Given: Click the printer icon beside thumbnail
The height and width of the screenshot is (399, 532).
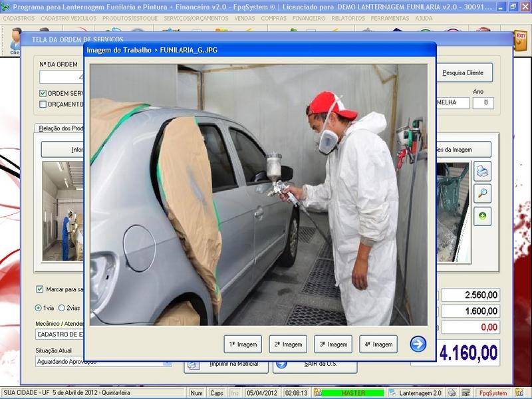Looking at the screenshot, I should pos(482,172).
